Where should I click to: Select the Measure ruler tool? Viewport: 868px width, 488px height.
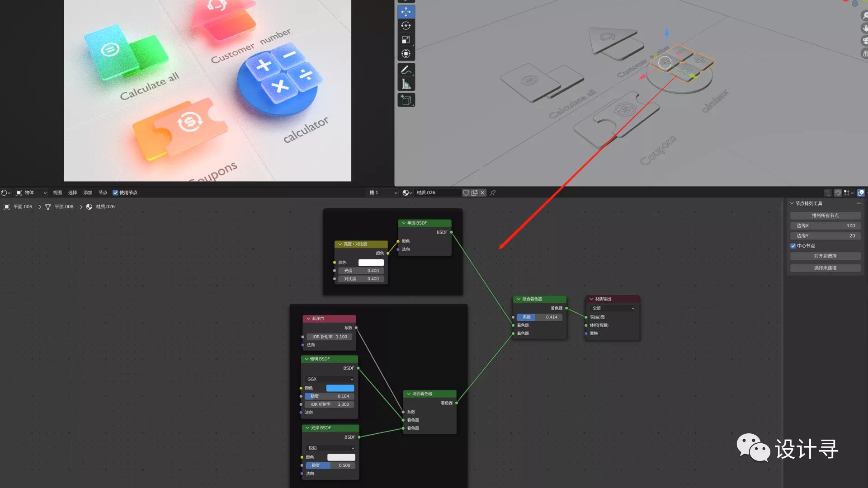[x=406, y=84]
